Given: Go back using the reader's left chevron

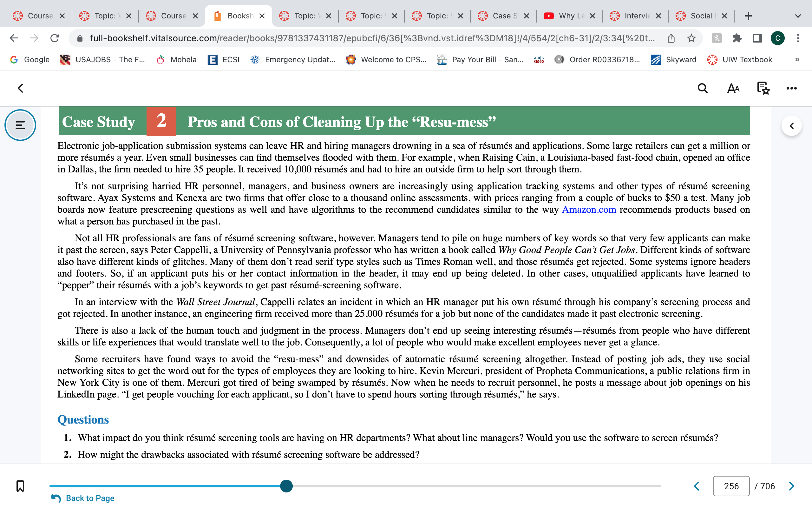Looking at the screenshot, I should [21, 88].
